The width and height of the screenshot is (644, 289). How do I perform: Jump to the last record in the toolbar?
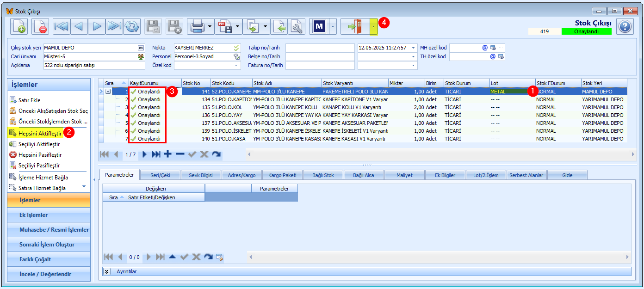(114, 26)
